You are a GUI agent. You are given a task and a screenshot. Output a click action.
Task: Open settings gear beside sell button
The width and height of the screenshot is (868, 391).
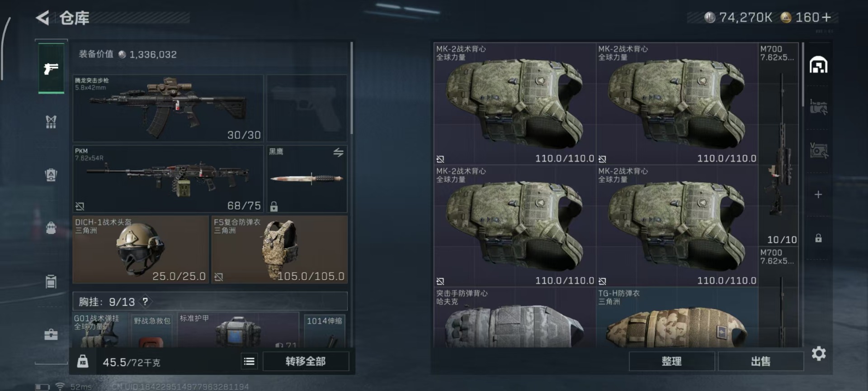tap(819, 353)
